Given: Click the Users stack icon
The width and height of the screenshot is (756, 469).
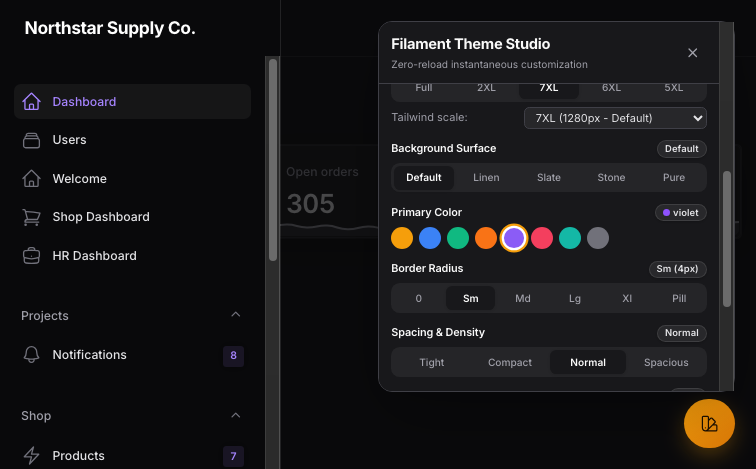Looking at the screenshot, I should (x=31, y=140).
